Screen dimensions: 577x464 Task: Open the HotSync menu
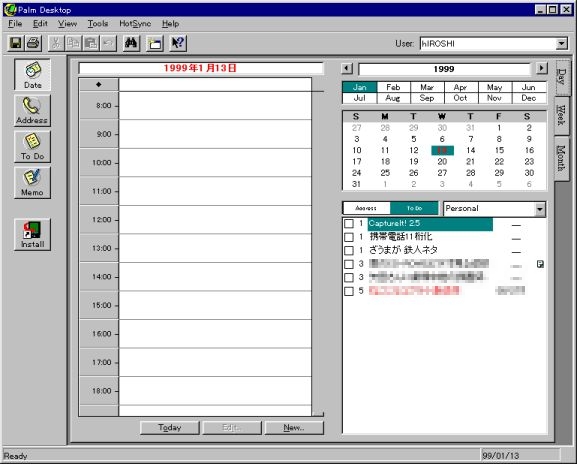pyautogui.click(x=135, y=24)
